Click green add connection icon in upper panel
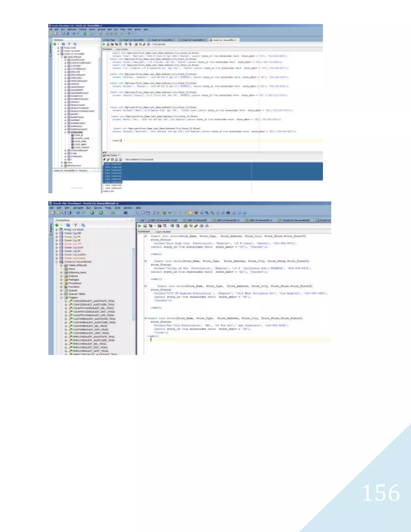The image size is (411, 532). (x=55, y=44)
